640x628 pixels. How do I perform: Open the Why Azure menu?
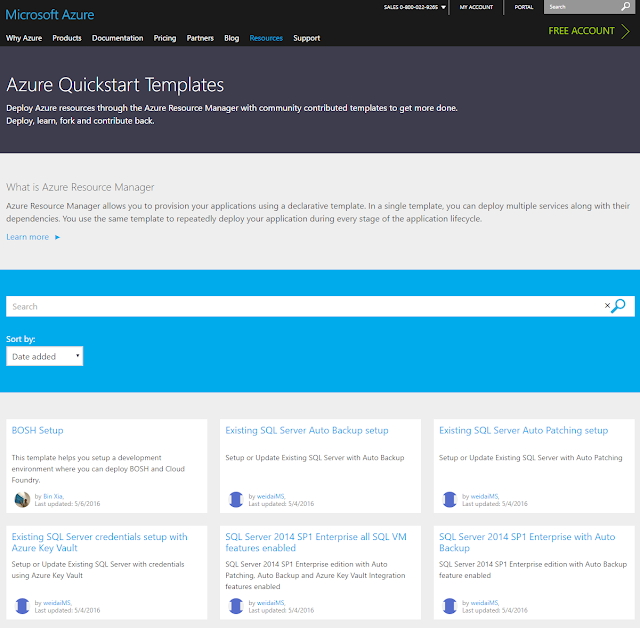click(24, 38)
